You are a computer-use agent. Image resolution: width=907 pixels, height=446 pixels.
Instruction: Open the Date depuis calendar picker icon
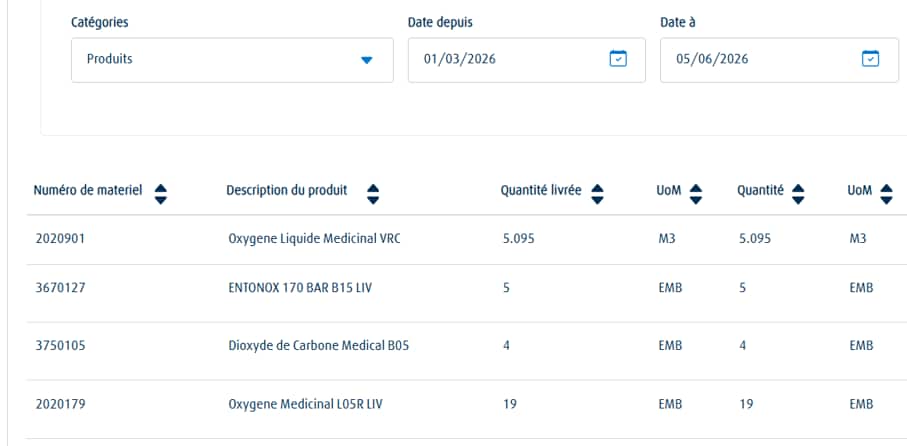tap(618, 58)
